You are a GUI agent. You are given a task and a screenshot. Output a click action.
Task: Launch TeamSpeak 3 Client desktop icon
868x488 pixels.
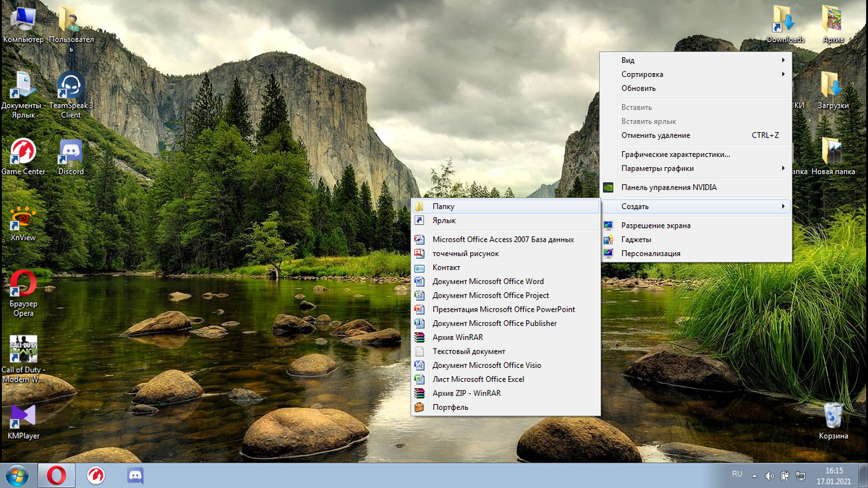[71, 94]
